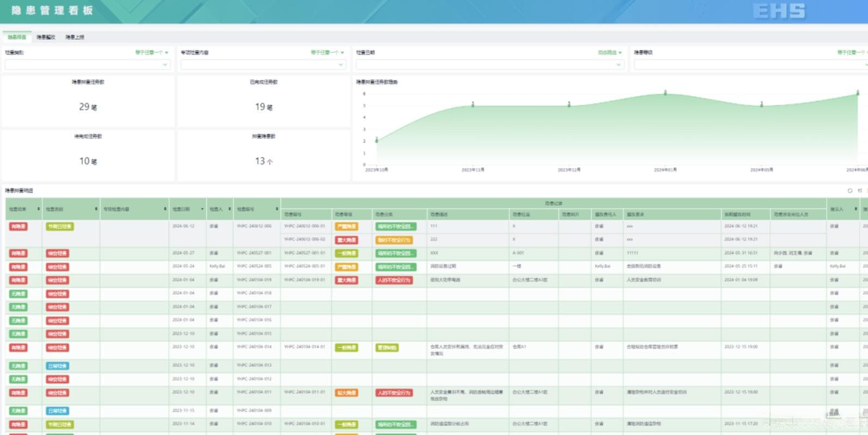868x435 pixels.
Task: Click inspection number YHPC-240104-009
Action: click(x=254, y=410)
